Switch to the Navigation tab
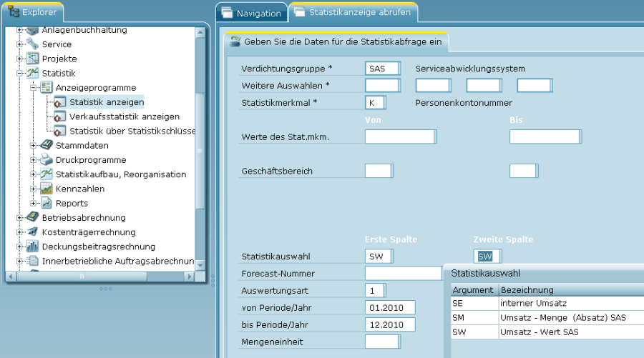The image size is (644, 358). (252, 13)
